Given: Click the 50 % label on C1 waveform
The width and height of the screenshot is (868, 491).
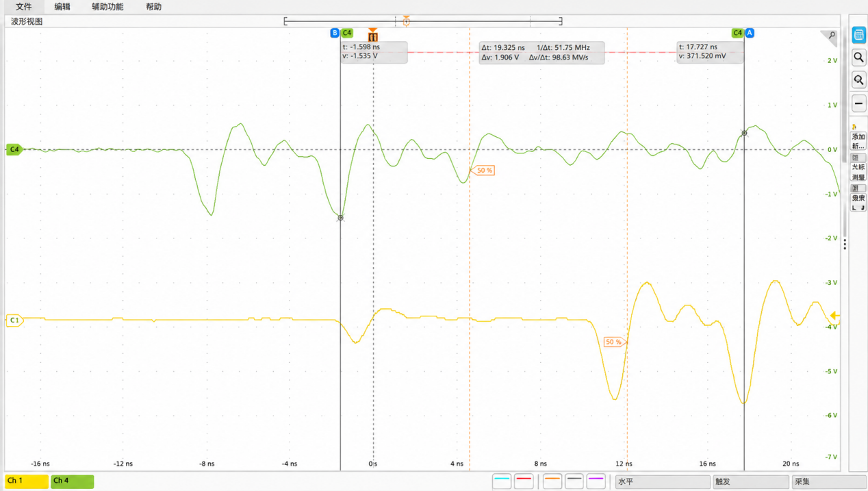Looking at the screenshot, I should [615, 342].
